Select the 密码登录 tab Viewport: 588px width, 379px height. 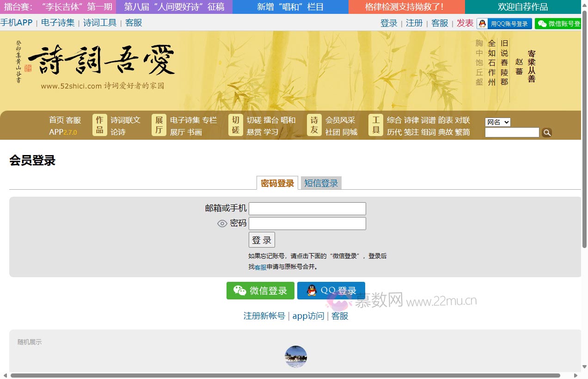coord(276,183)
